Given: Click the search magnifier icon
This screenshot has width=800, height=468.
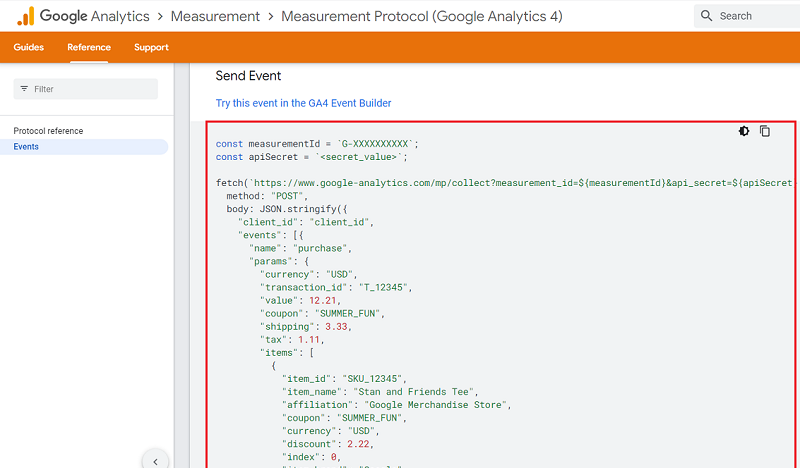Looking at the screenshot, I should 706,16.
